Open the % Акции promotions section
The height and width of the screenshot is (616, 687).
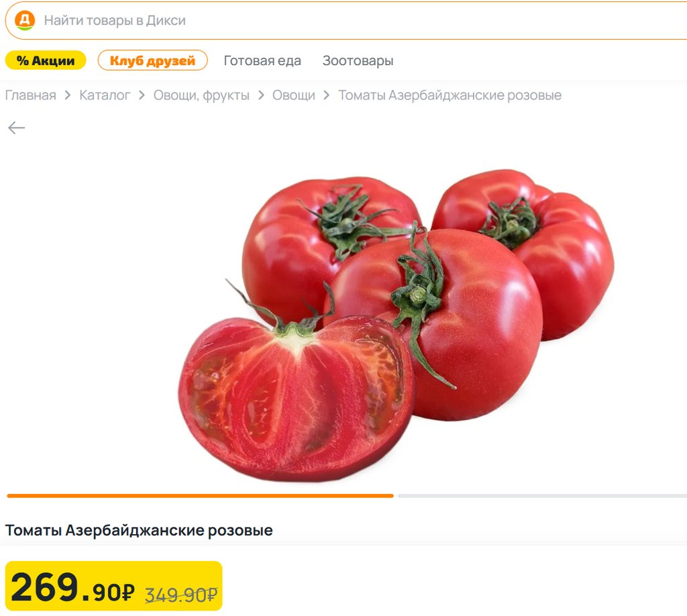(x=46, y=60)
